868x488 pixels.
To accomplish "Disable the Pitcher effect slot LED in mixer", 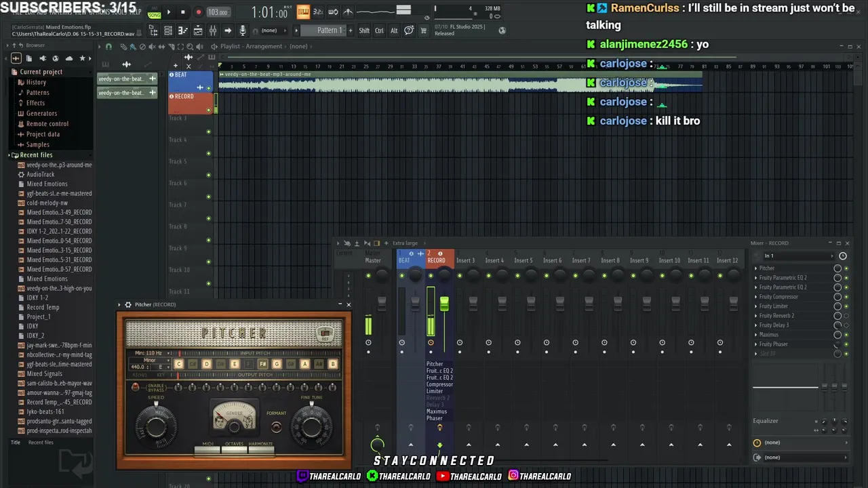I will [846, 268].
